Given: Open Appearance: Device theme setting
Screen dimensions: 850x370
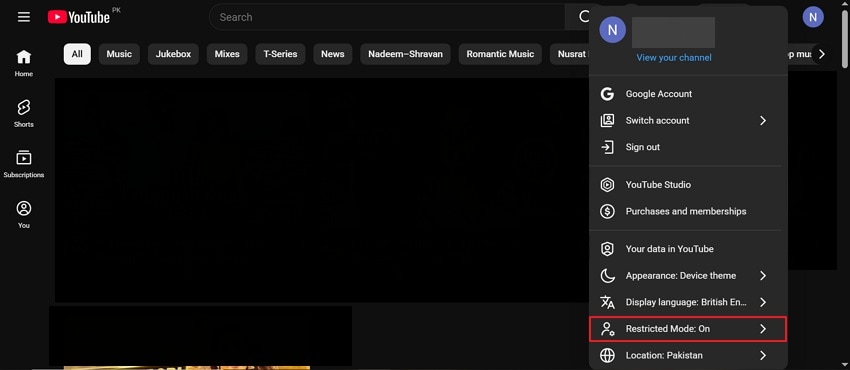Looking at the screenshot, I should click(x=688, y=276).
